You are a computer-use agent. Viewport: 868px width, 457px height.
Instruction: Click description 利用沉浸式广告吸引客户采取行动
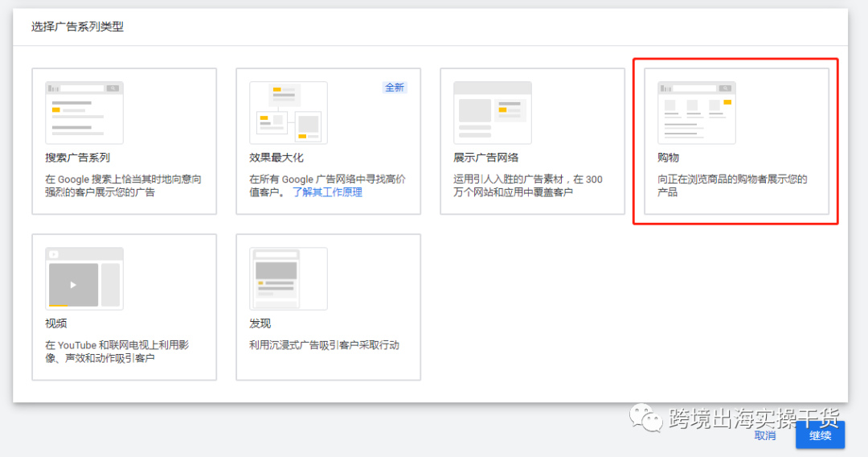coord(325,345)
